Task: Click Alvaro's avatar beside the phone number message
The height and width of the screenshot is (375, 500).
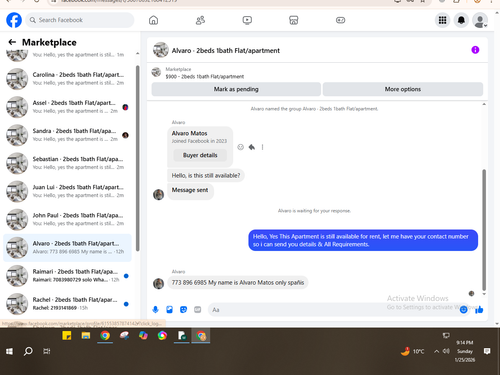Action: coord(158,284)
